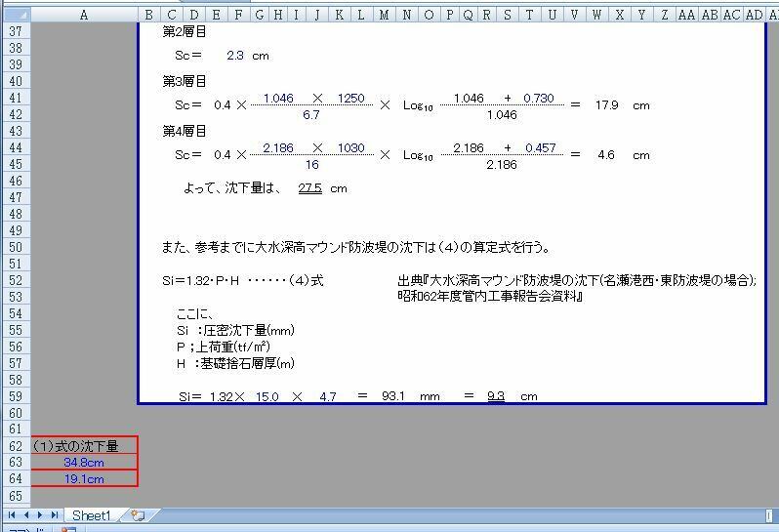The image size is (779, 532).
Task: Select row 65 header
Action: (16, 496)
